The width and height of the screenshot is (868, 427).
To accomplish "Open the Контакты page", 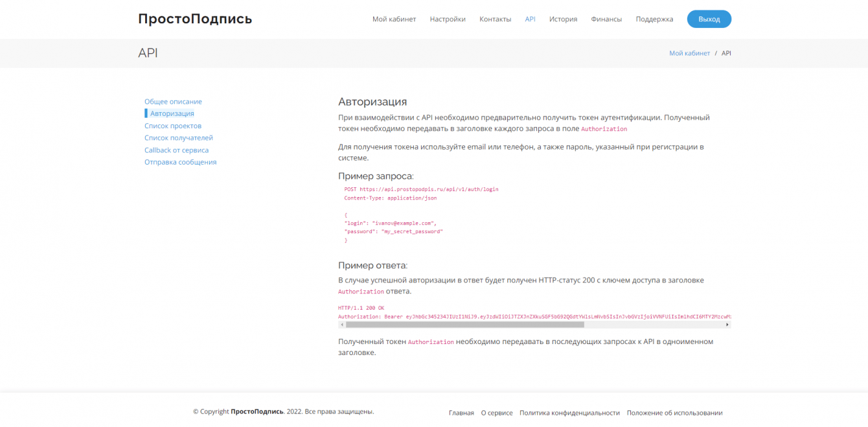I will (495, 19).
